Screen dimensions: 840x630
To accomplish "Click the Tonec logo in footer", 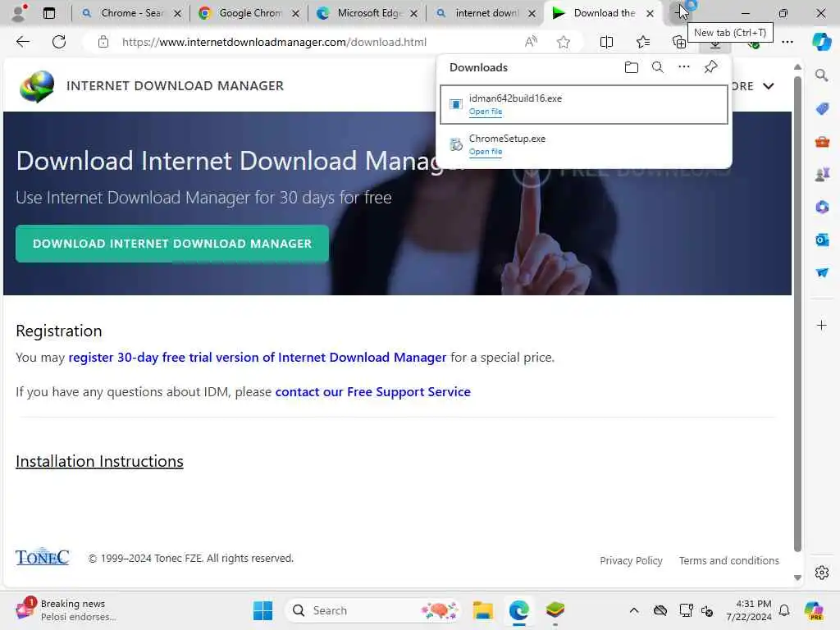I will coord(43,558).
